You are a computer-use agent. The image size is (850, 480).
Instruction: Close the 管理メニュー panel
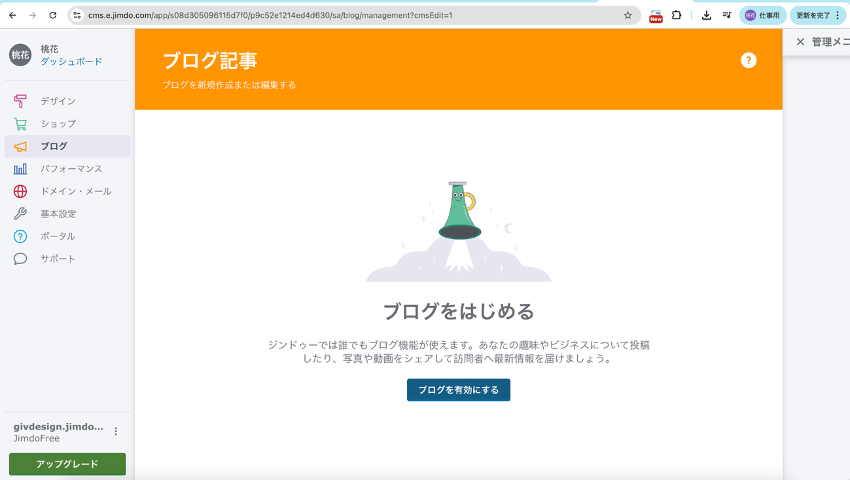coord(800,42)
